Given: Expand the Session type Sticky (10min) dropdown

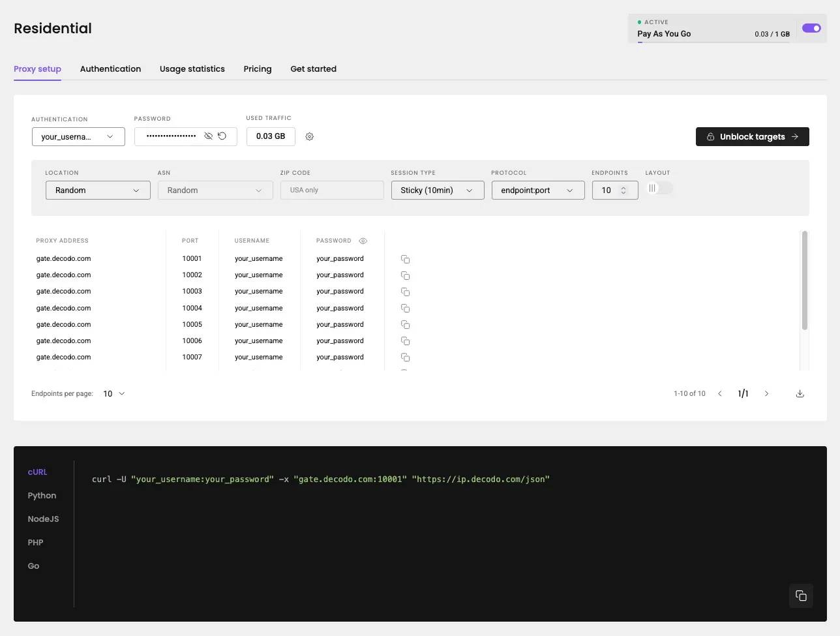Looking at the screenshot, I should [x=438, y=190].
